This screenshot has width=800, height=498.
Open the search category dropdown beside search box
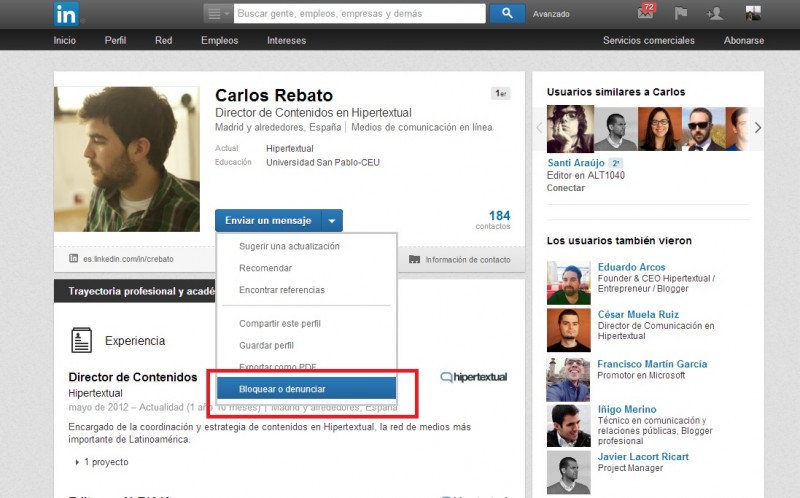pyautogui.click(x=218, y=14)
